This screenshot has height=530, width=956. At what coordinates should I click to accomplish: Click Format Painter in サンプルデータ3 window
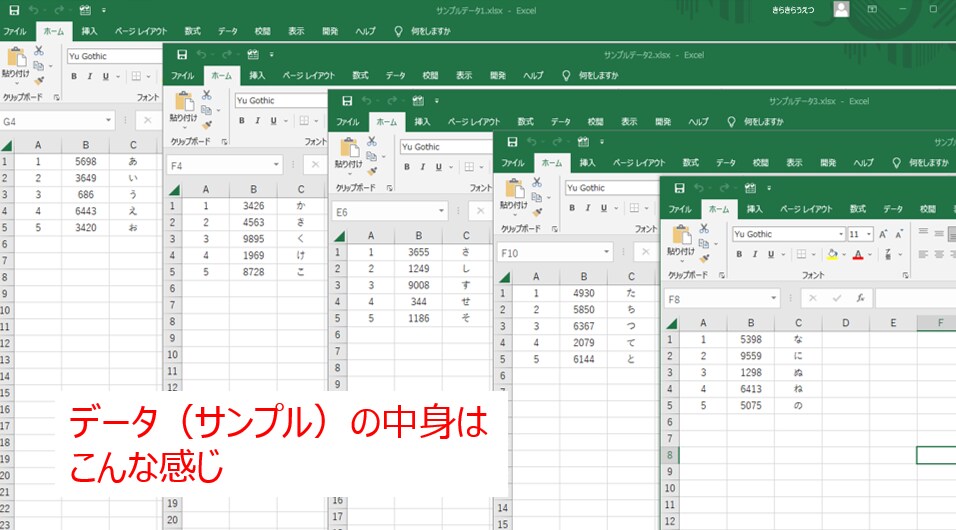[372, 171]
